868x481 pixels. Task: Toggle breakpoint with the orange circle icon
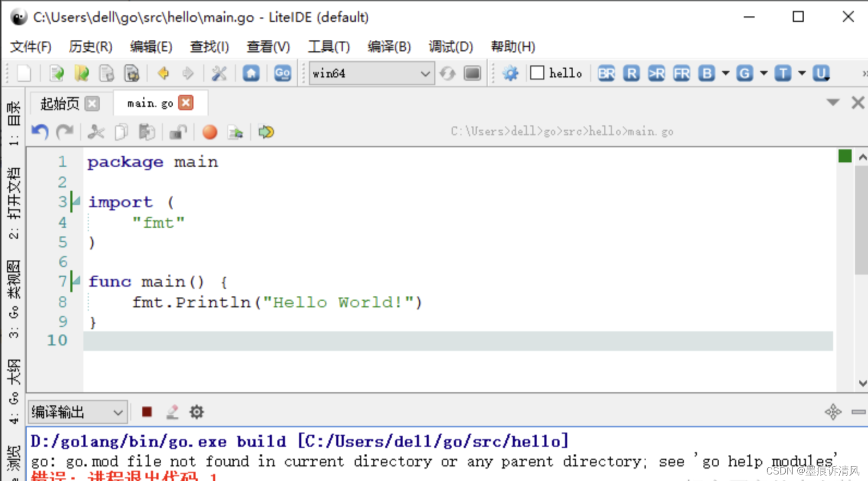[x=210, y=132]
